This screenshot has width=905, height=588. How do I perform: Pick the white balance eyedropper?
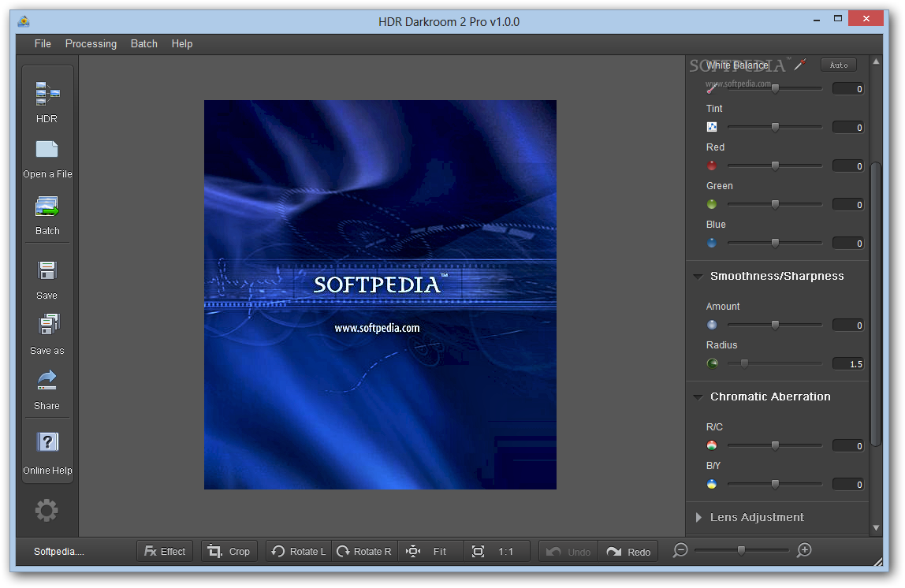[x=800, y=65]
